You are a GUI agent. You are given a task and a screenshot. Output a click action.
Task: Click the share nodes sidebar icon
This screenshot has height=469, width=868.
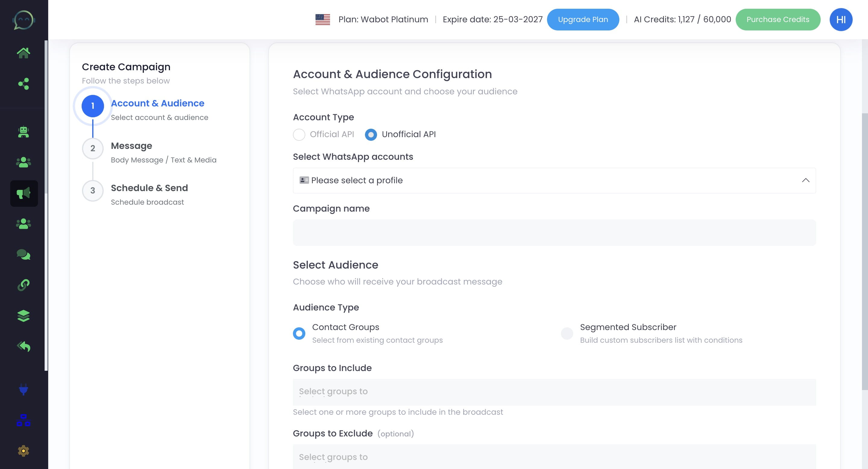(x=24, y=84)
